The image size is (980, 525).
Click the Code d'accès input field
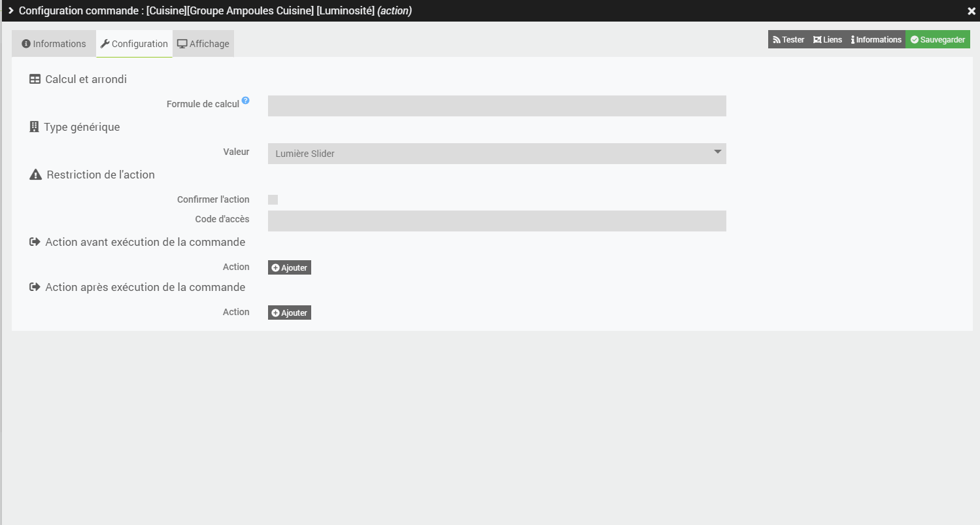click(x=497, y=221)
